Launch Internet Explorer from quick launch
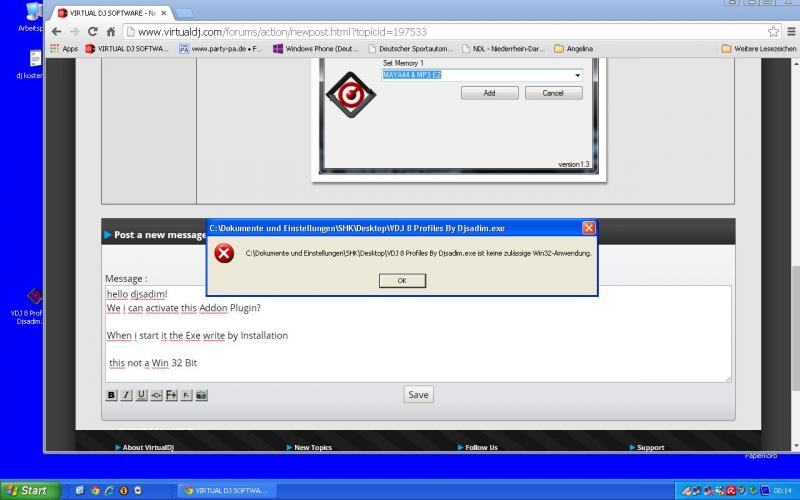The height and width of the screenshot is (500, 800). 109,491
